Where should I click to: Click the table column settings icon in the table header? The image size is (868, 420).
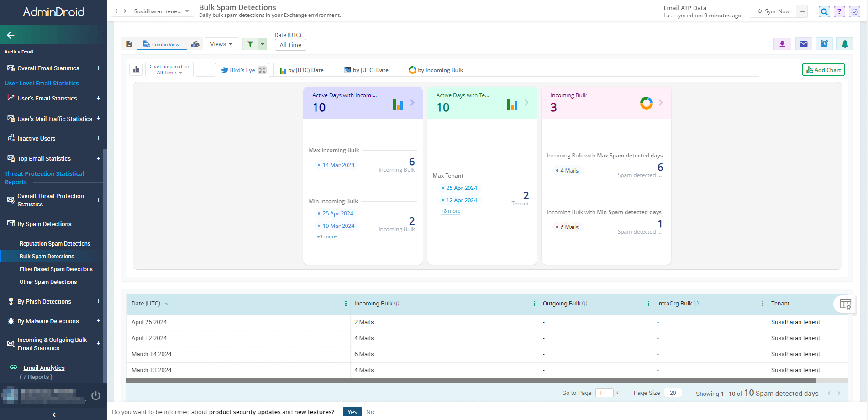coord(846,304)
